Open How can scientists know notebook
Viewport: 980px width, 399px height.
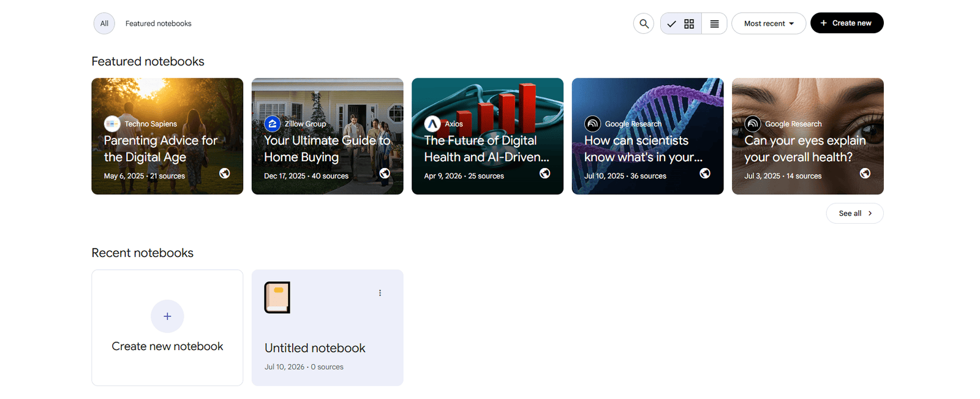pyautogui.click(x=647, y=136)
